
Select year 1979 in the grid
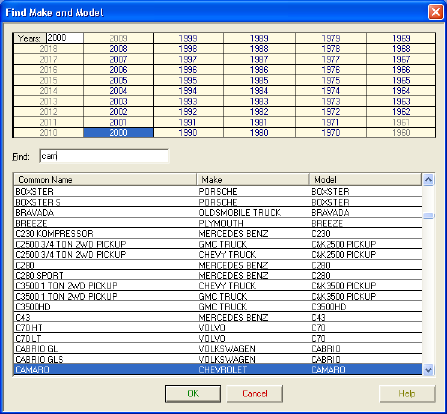[x=331, y=38]
